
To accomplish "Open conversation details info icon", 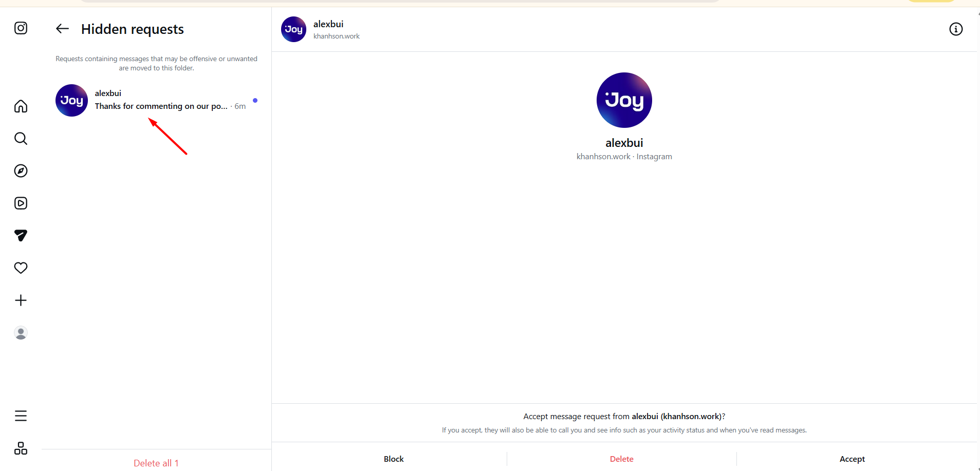I will coord(955,29).
